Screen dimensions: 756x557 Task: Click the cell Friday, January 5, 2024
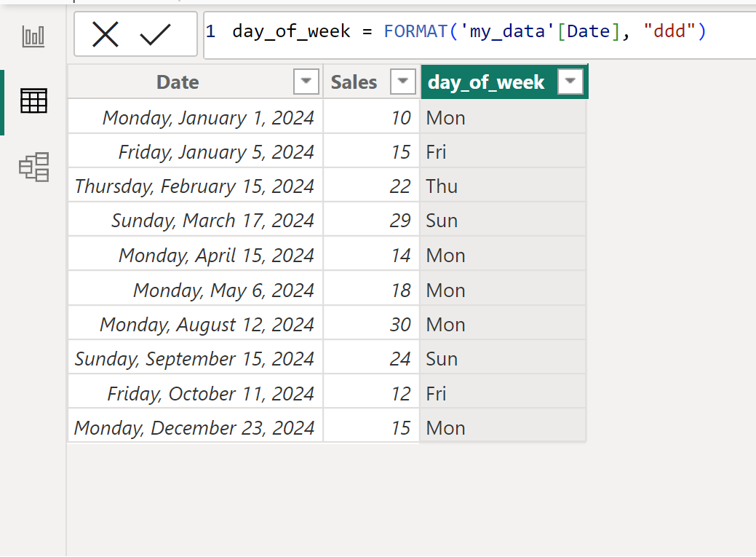[195, 152]
